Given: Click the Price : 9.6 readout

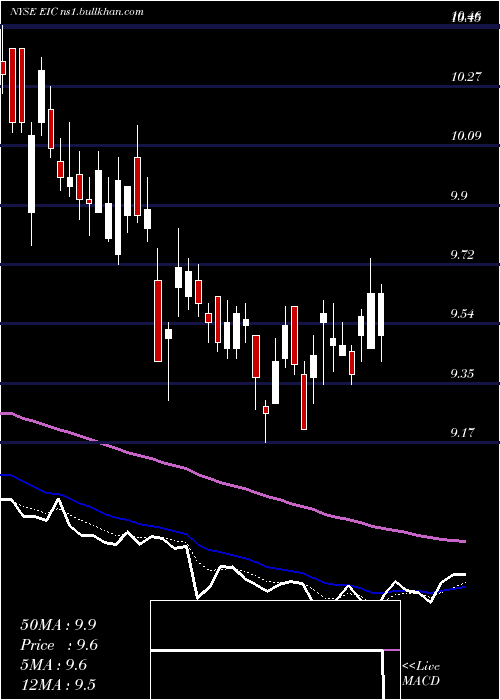Looking at the screenshot, I should [59, 645].
